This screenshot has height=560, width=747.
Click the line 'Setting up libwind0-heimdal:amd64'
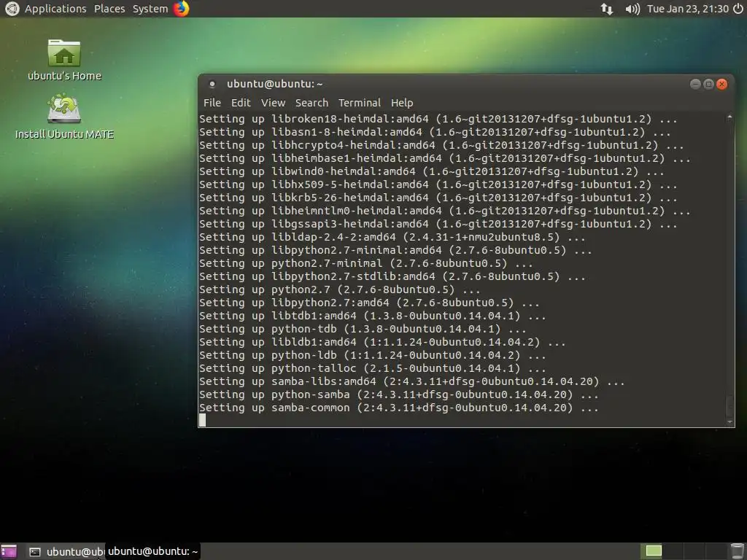click(432, 171)
